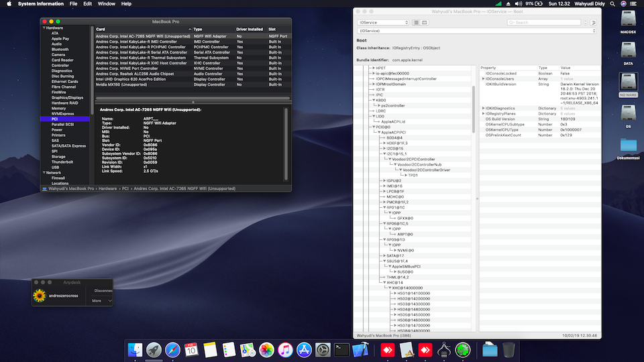Launch Terminal from the Dock
Screen dimensions: 644x362
click(x=342, y=349)
